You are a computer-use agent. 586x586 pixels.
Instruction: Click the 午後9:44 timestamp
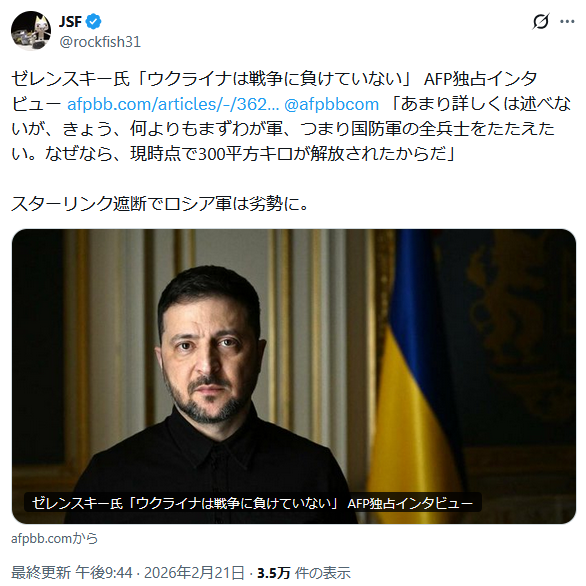pos(104,573)
